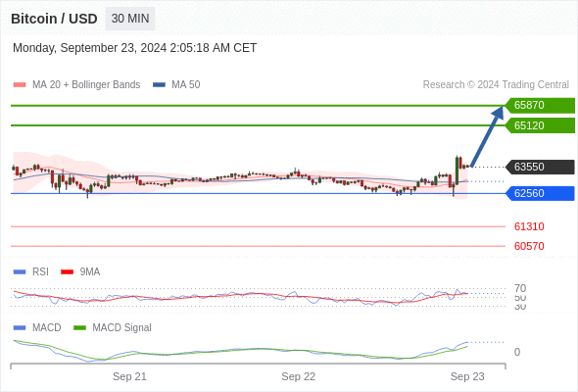Image resolution: width=578 pixels, height=392 pixels.
Task: Select the 65120 resistance price tag
Action: coord(540,125)
